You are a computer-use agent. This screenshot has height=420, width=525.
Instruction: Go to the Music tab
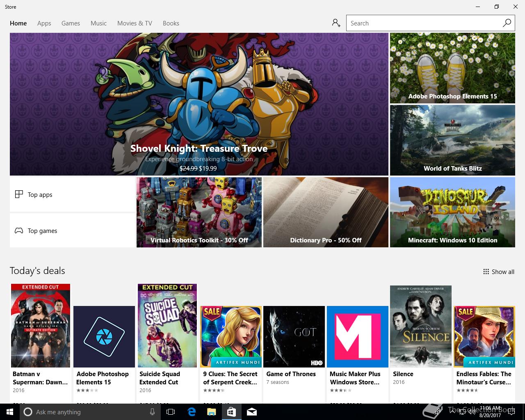click(x=98, y=23)
